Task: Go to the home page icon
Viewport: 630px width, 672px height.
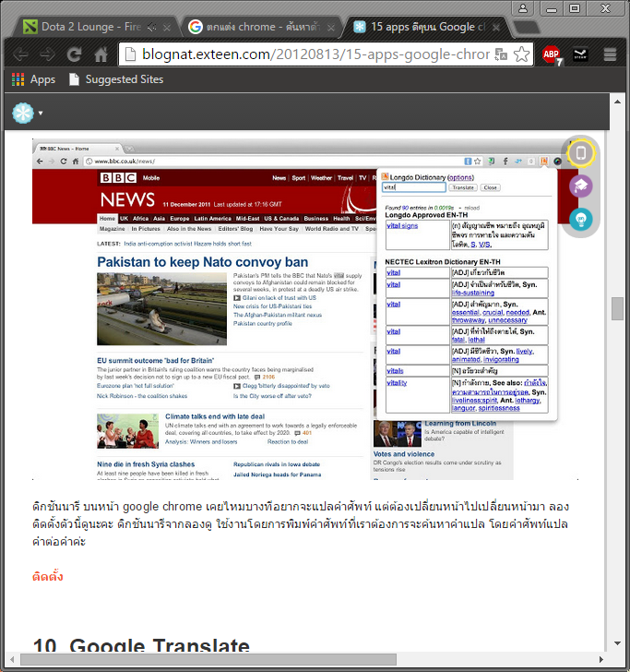Action: click(x=101, y=54)
